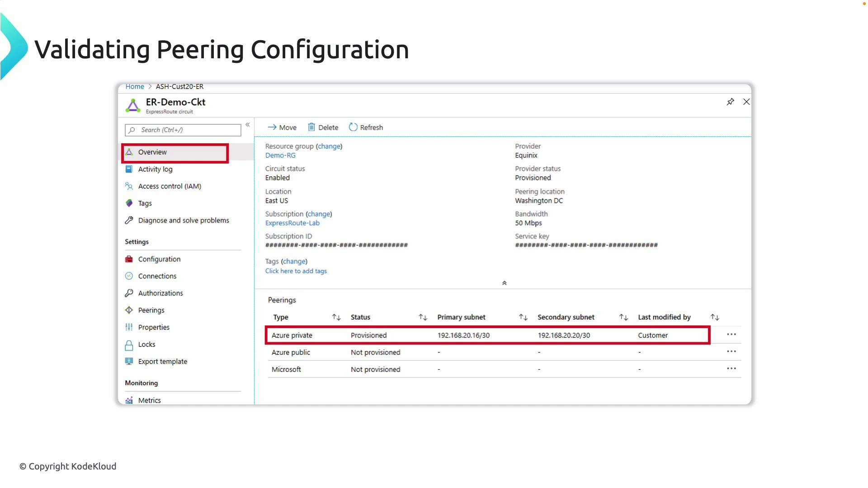View Metrics under Monitoring
868x488 pixels.
coord(150,400)
